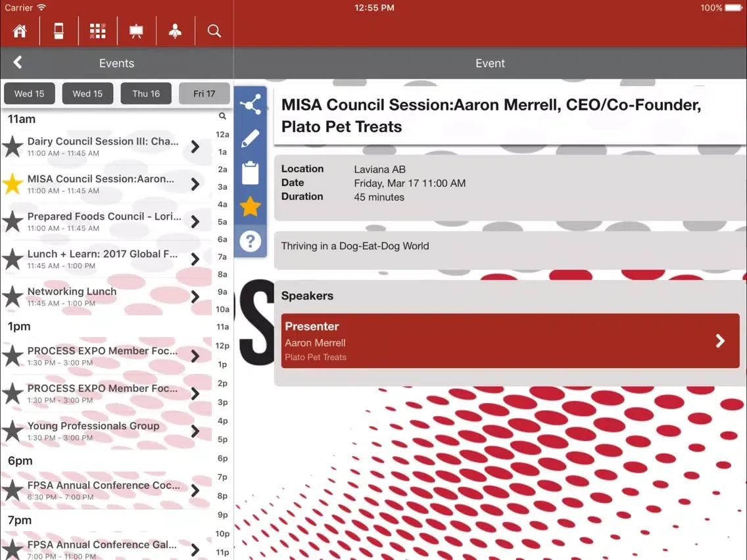Tap the magnifier search icon in top toolbar

tap(214, 31)
